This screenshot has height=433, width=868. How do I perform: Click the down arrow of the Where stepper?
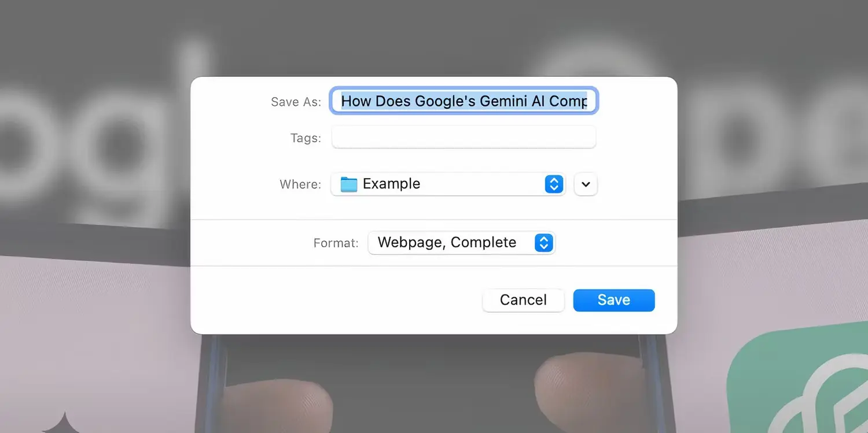click(x=554, y=187)
